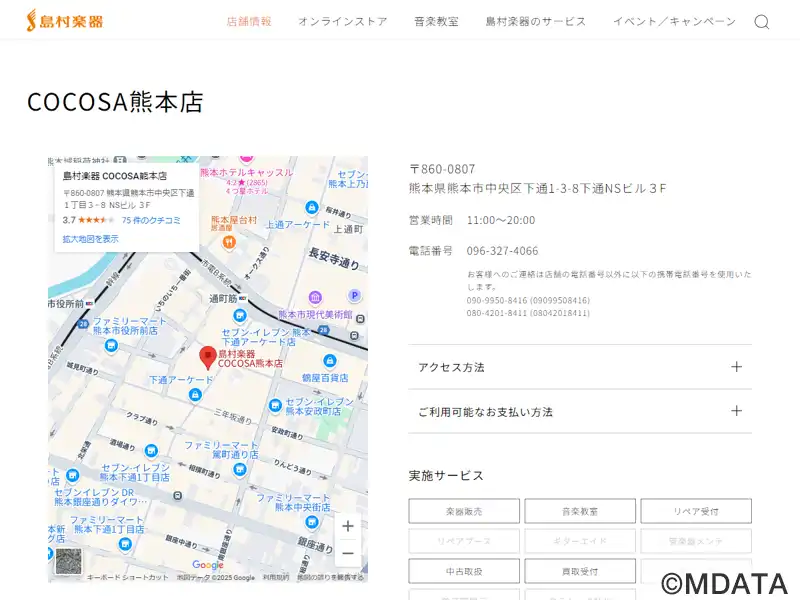This screenshot has height=600, width=800.
Task: Select the 鶴屋百貨店 shopping marker icon
Action: click(x=330, y=361)
